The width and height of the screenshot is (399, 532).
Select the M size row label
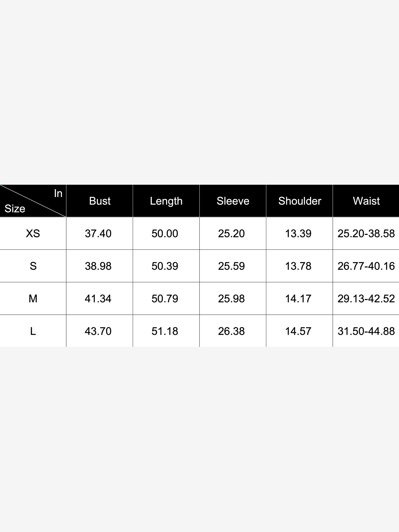click(33, 298)
